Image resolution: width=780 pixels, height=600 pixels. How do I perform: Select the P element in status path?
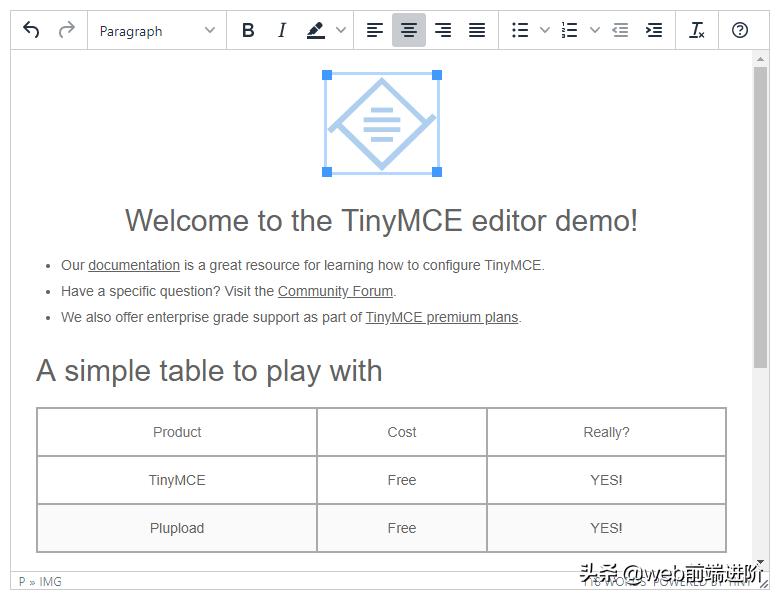[22, 581]
